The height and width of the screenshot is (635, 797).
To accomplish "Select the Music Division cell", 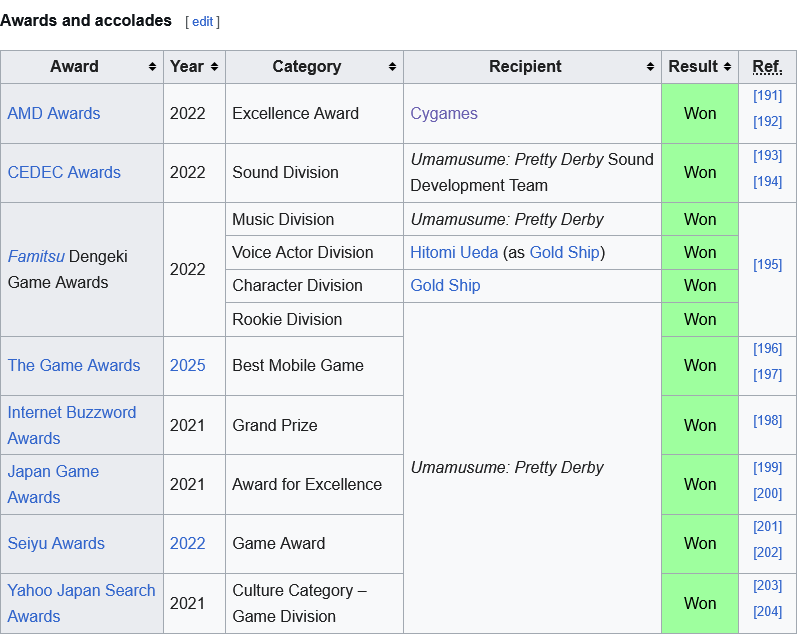I will tap(314, 219).
